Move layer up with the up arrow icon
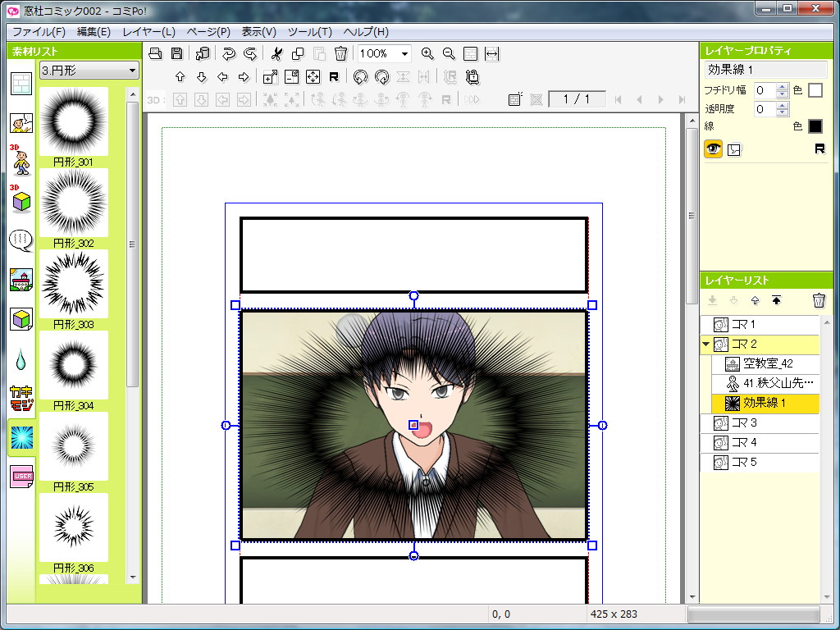 (x=180, y=77)
